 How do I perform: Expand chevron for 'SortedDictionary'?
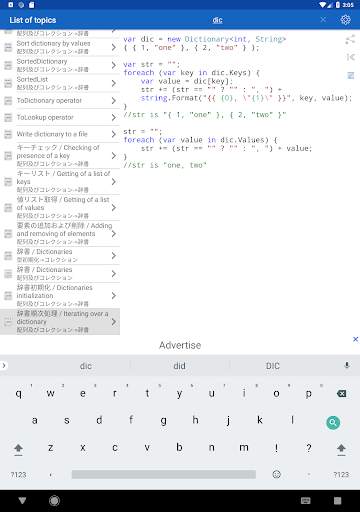tap(114, 65)
